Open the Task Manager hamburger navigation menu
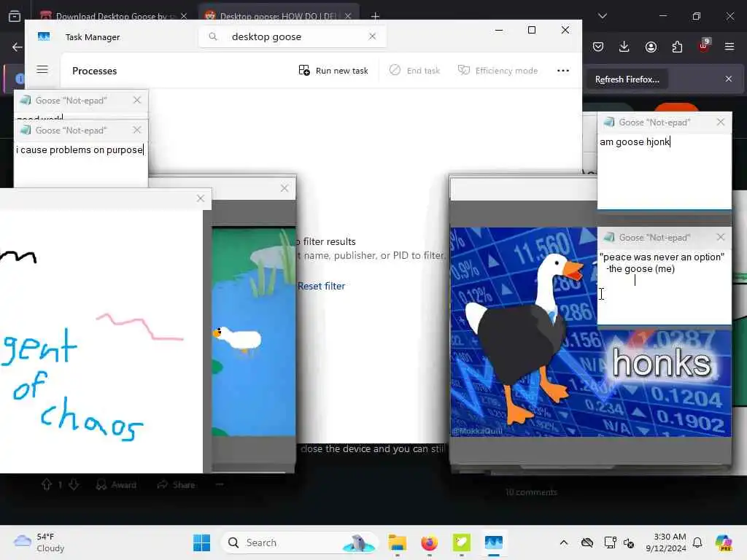747x560 pixels. pos(42,70)
